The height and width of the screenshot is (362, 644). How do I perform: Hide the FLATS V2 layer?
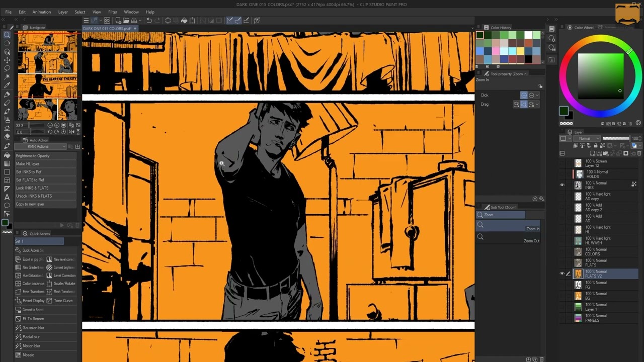pyautogui.click(x=562, y=274)
